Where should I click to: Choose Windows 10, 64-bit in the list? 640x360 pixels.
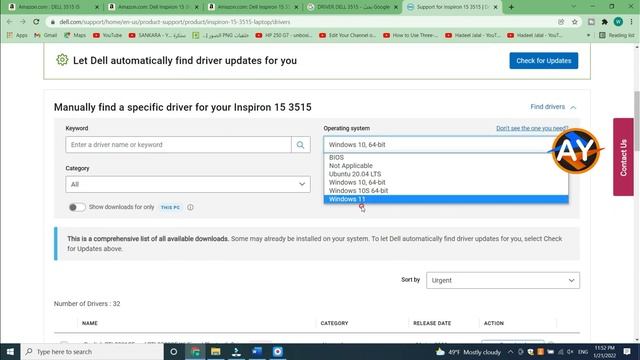(446, 182)
